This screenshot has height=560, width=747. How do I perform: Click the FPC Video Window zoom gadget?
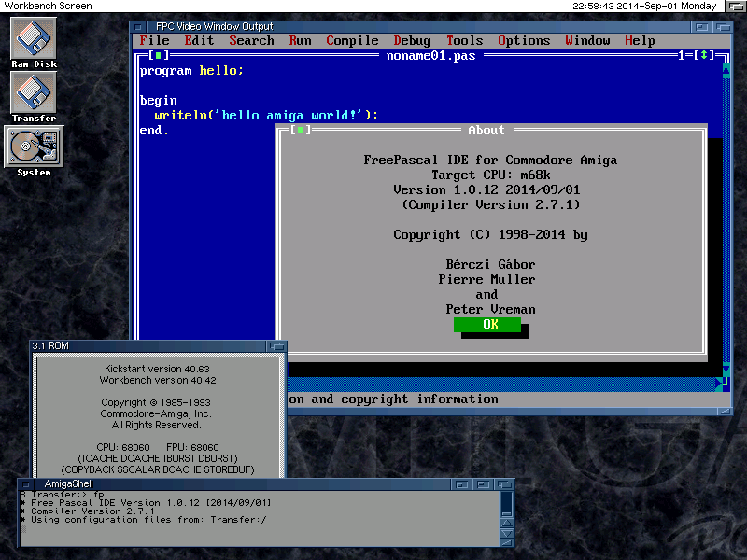[701, 27]
